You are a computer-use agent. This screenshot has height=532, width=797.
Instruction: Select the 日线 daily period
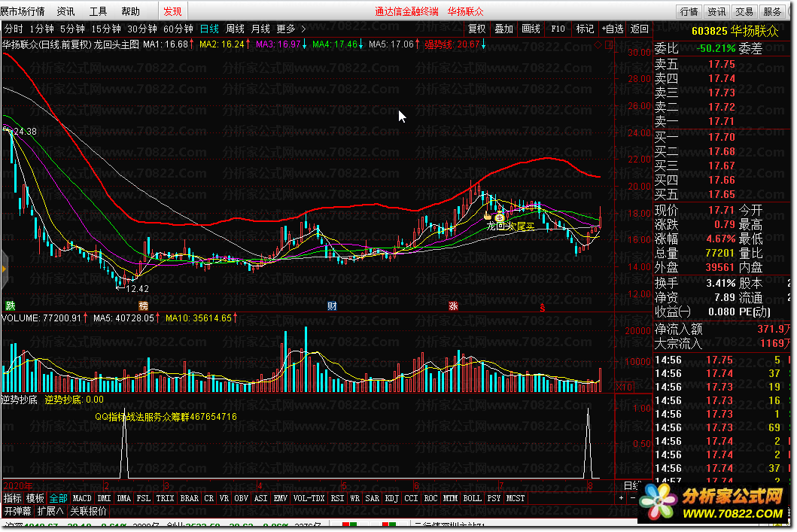click(209, 29)
